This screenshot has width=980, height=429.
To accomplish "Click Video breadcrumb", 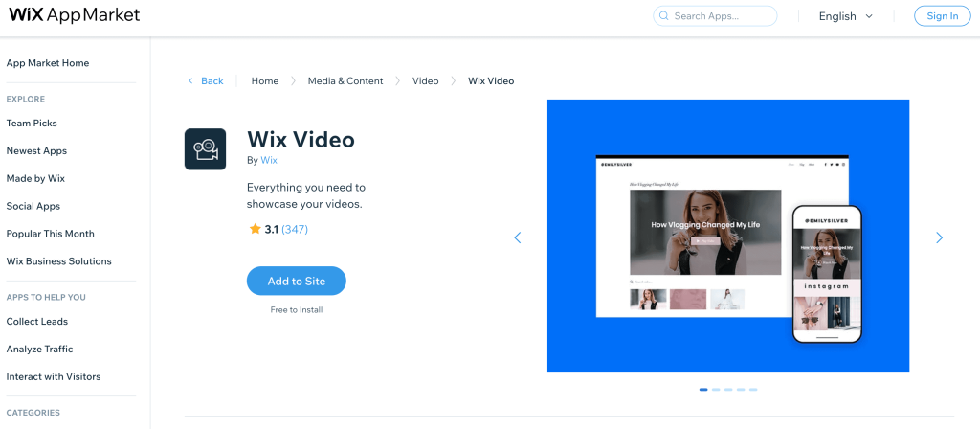I will click(426, 81).
